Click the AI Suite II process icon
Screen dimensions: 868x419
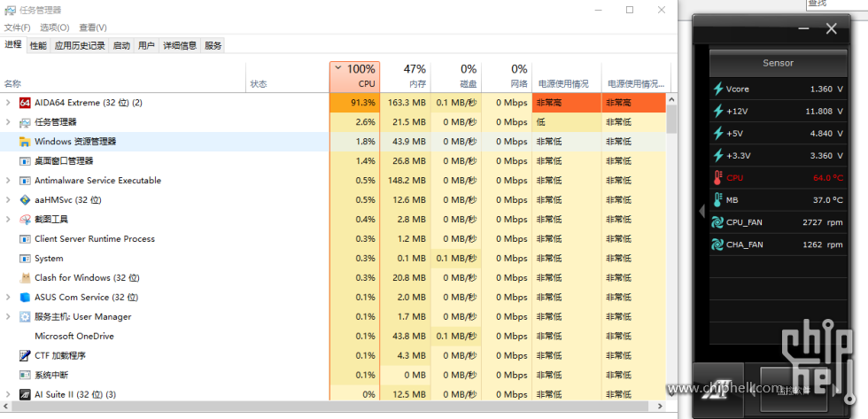pos(25,395)
